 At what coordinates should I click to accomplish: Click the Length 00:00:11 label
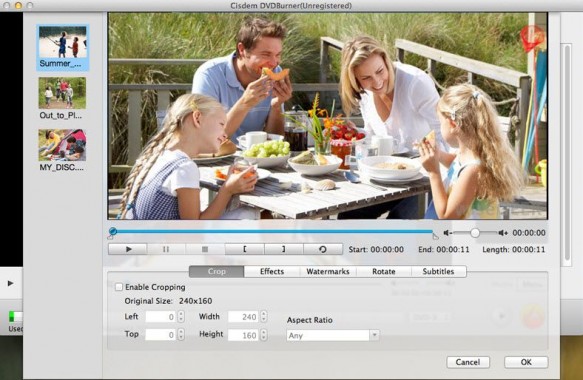[x=514, y=249]
